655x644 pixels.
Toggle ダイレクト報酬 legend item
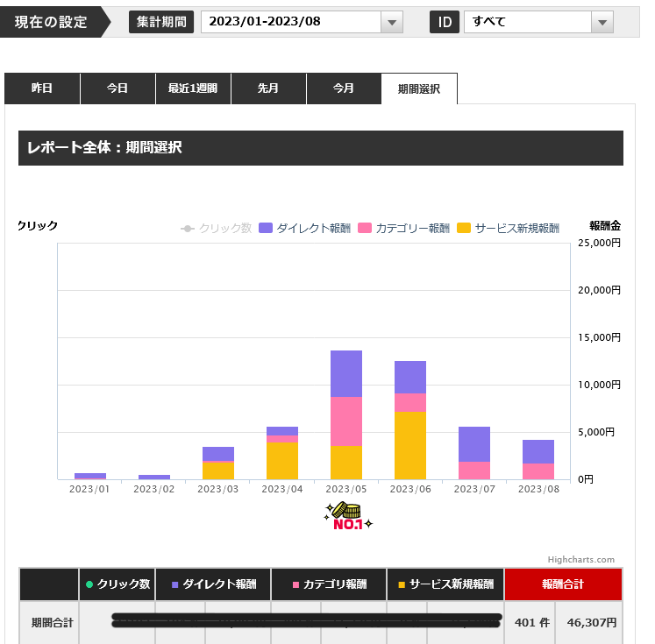(305, 228)
